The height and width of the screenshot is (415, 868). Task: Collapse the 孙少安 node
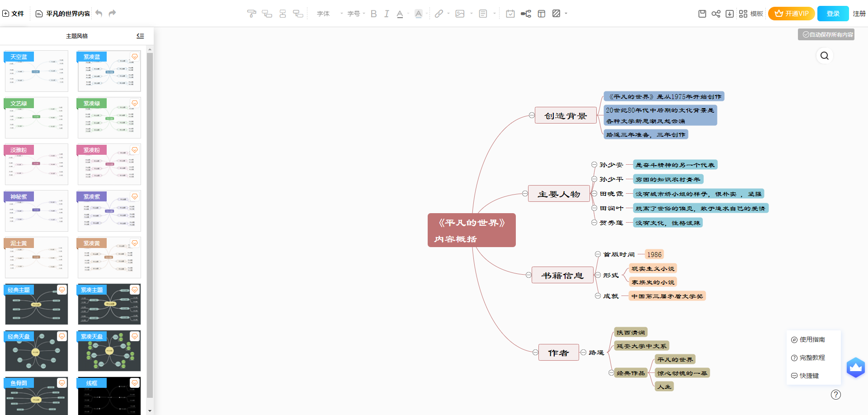coord(594,165)
